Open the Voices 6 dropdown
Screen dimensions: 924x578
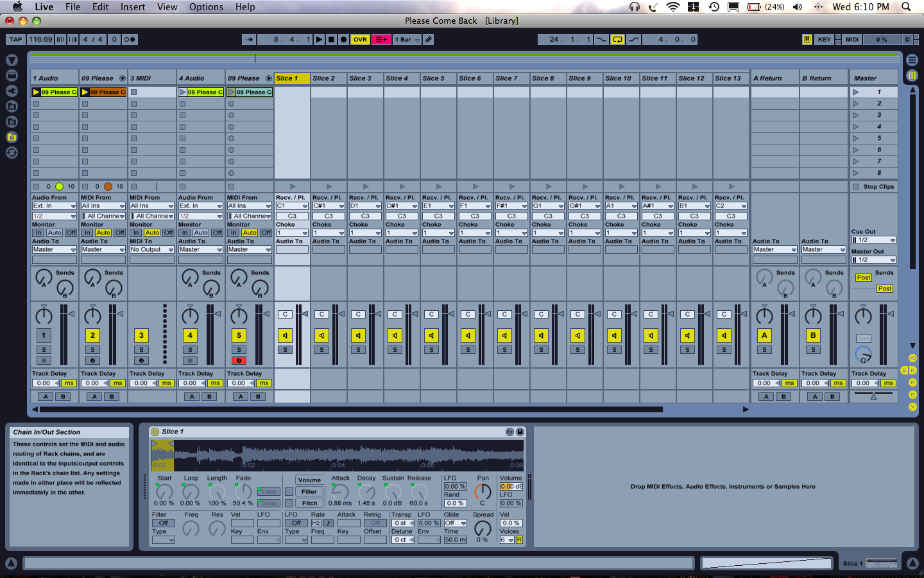507,539
